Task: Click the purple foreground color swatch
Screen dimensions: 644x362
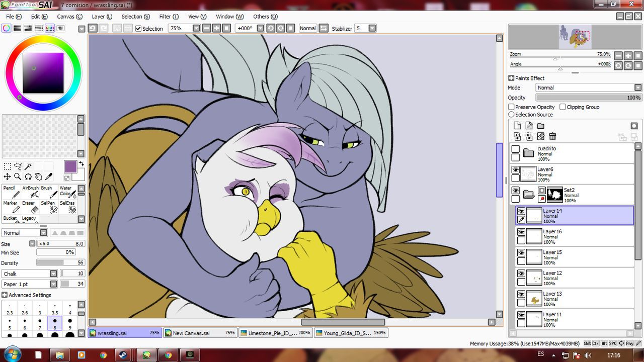Action: [x=70, y=167]
